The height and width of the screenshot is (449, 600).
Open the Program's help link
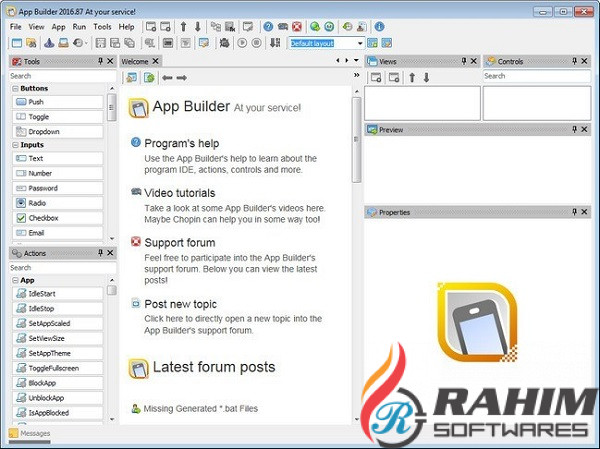[x=182, y=143]
